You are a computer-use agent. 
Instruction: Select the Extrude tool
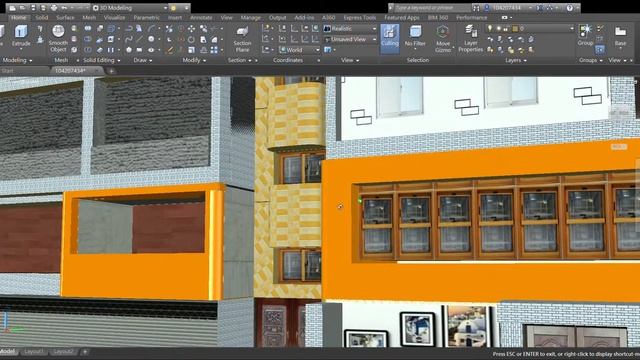coord(21,36)
